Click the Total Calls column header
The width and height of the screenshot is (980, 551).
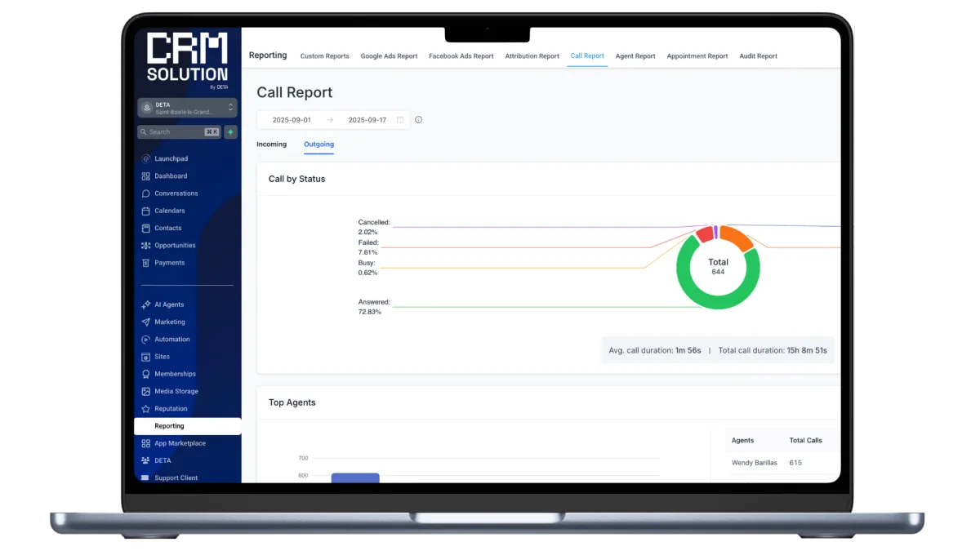click(806, 441)
